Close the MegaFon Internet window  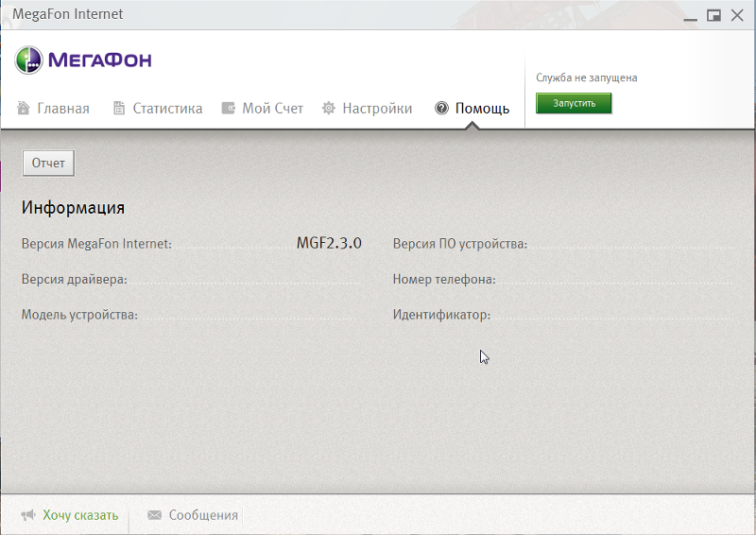pyautogui.click(x=737, y=15)
